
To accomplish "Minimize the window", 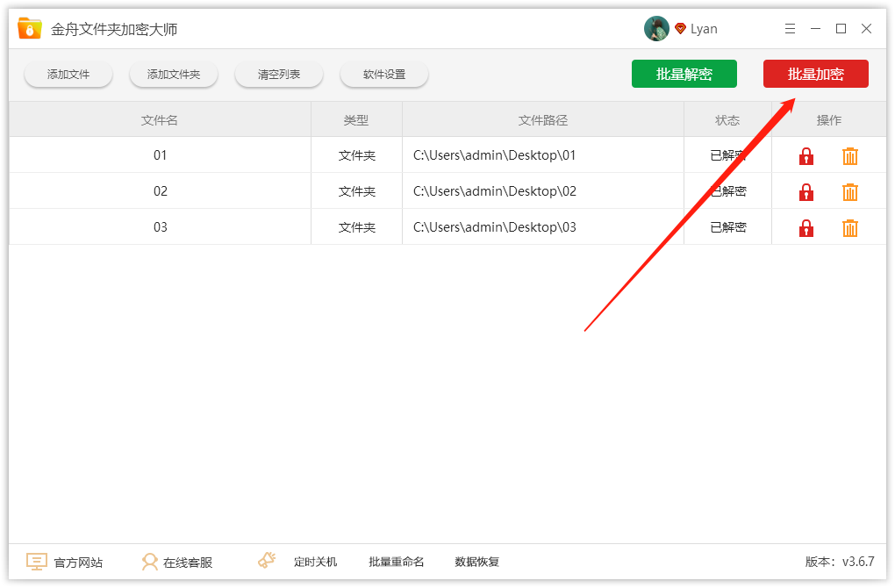I will point(816,29).
